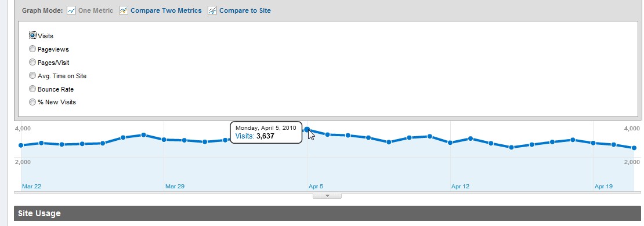This screenshot has height=226, width=644.
Task: Click the last data point on the graph
Action: (634, 148)
